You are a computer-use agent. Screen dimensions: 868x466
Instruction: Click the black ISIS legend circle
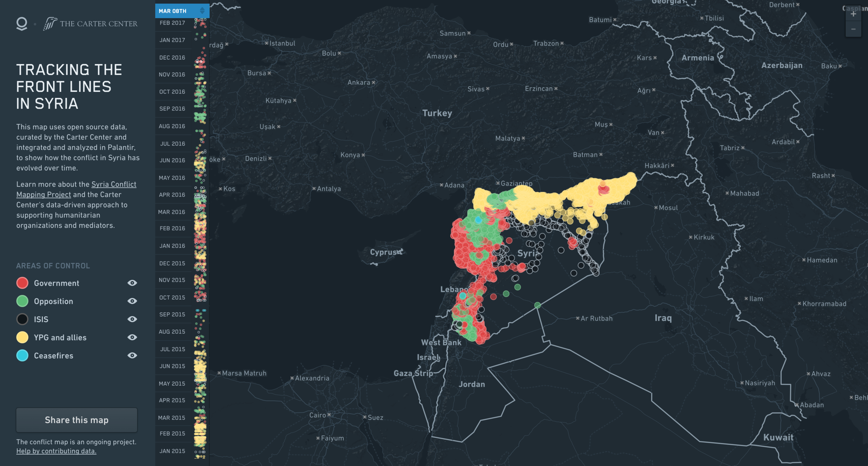coord(22,319)
